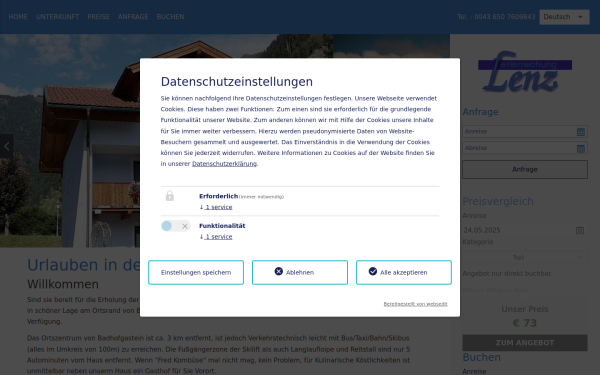Click the Ablehnen button
600x375 pixels.
(300, 272)
